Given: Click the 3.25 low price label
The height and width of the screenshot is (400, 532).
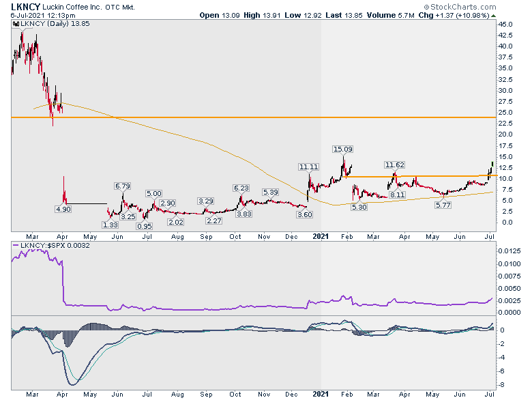Looking at the screenshot, I should point(128,216).
